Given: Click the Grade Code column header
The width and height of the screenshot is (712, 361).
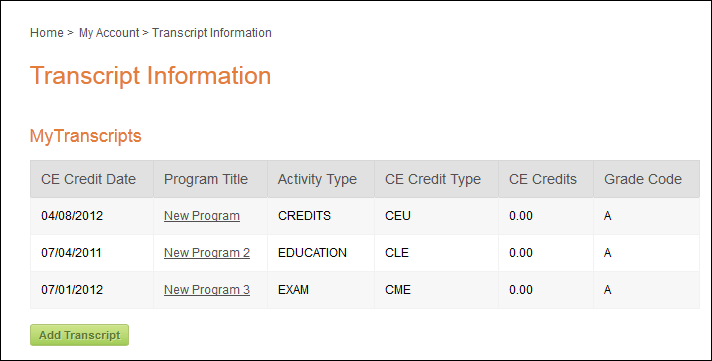Looking at the screenshot, I should click(x=646, y=179).
